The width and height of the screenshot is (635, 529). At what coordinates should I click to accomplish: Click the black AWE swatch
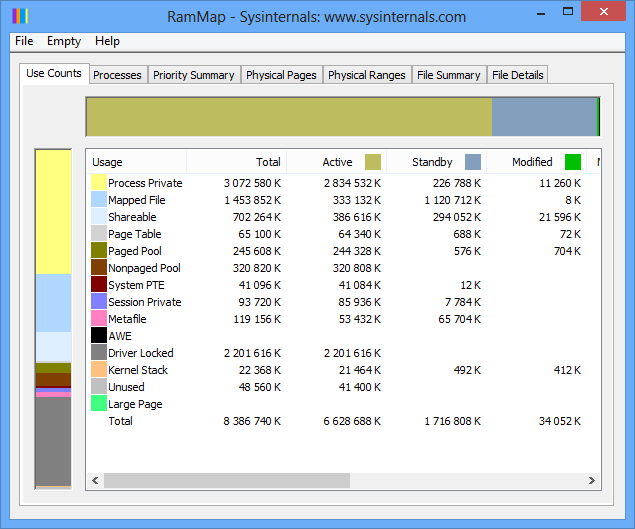99,336
